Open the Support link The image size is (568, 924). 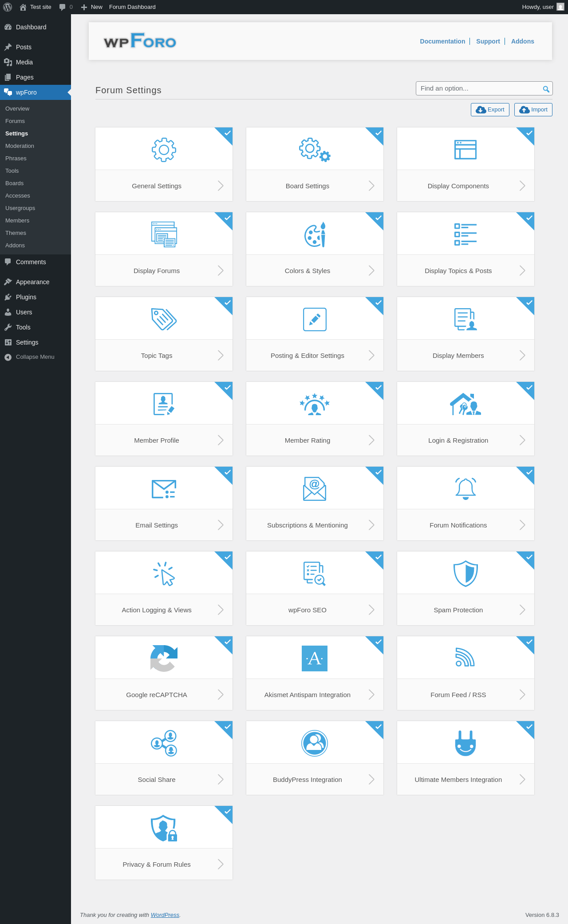coord(488,41)
